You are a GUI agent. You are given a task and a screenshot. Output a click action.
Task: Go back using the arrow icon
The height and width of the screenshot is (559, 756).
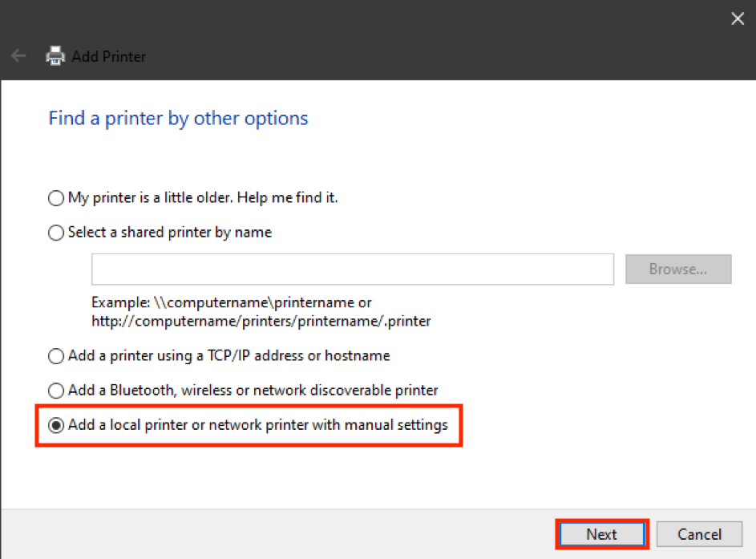pyautogui.click(x=18, y=56)
